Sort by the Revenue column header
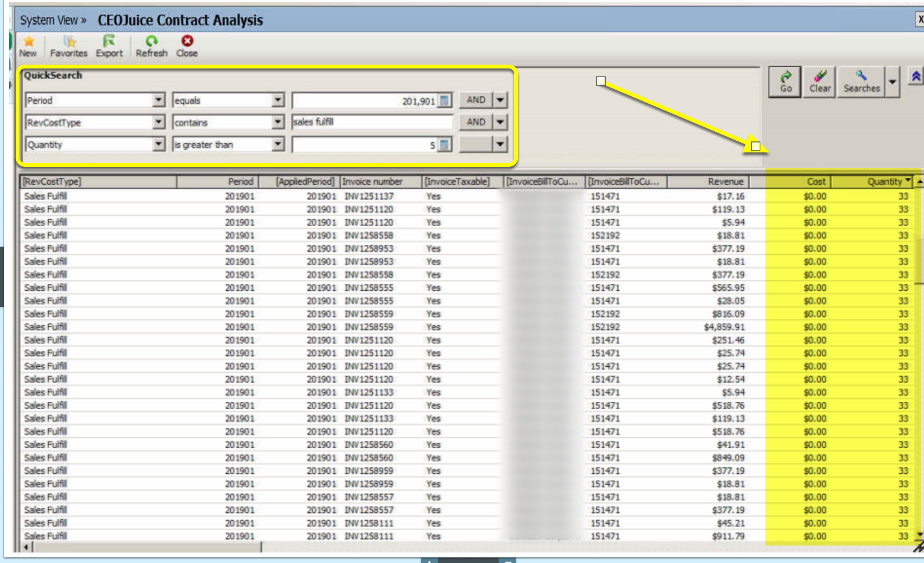924x563 pixels. pos(709,182)
